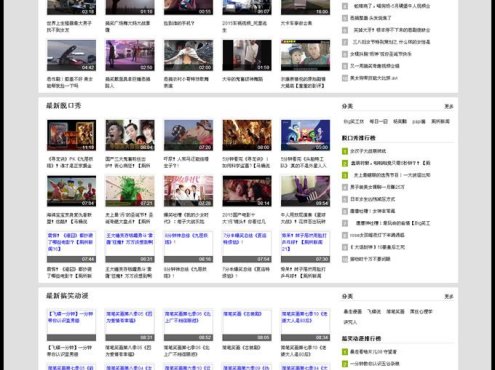Open the thumbnail showing two children's faces
Screen dimensions: 495x370
pyautogui.click(x=305, y=55)
